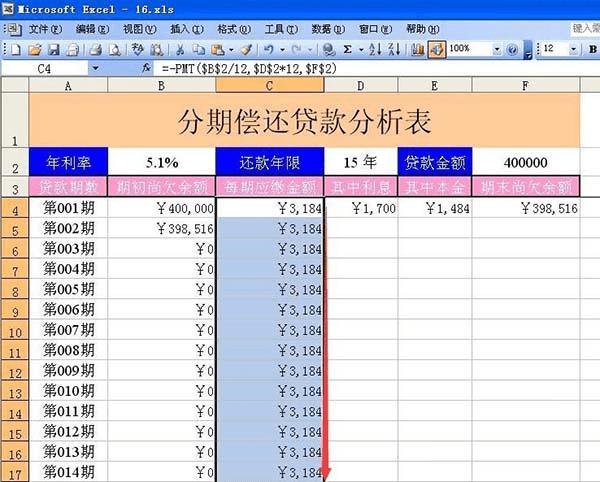Click in the formula bar text

(249, 69)
